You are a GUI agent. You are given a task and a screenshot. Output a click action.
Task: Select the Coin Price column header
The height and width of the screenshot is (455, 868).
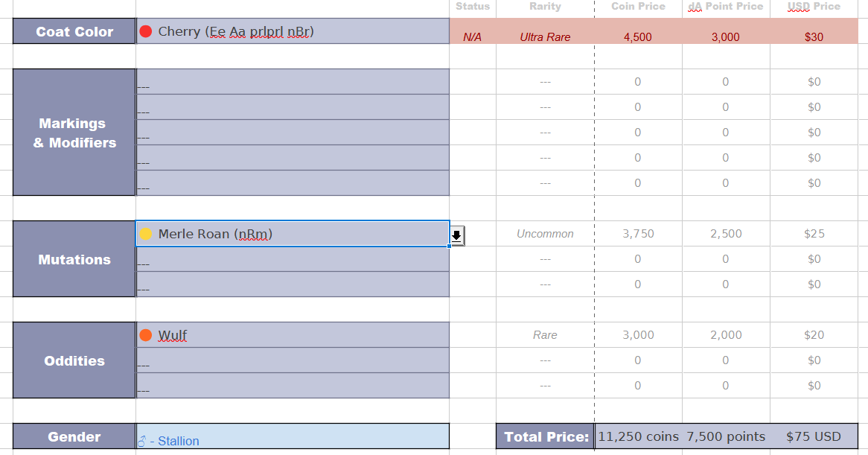(x=638, y=6)
